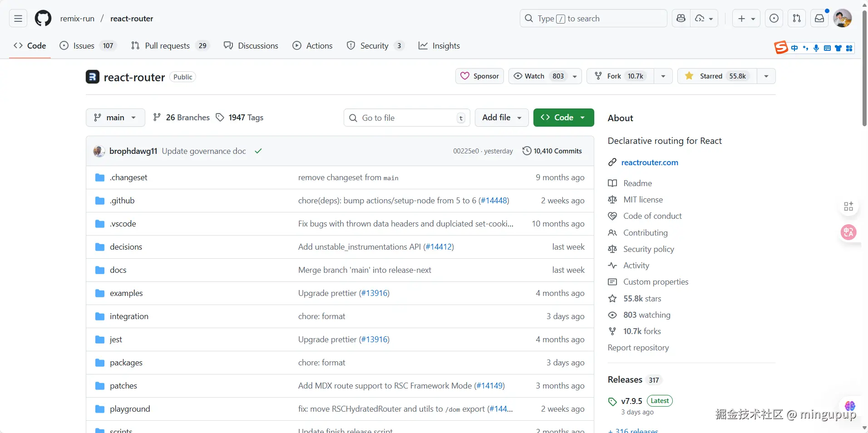Open the issues icon in top bar

coord(774,19)
